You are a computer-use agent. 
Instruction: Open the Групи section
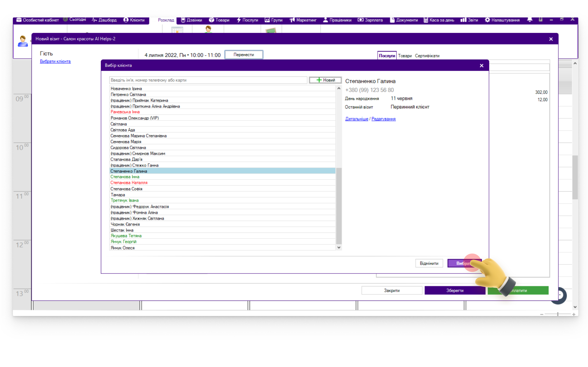pyautogui.click(x=274, y=20)
